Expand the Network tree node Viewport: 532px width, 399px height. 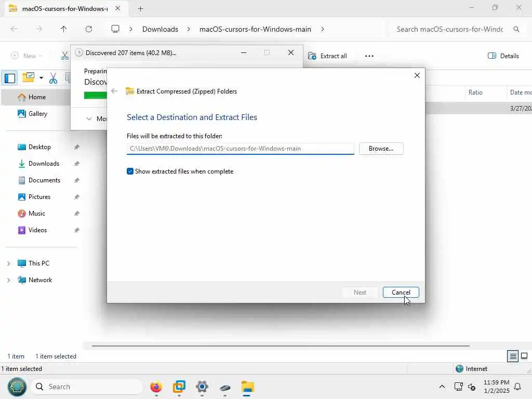coord(9,280)
